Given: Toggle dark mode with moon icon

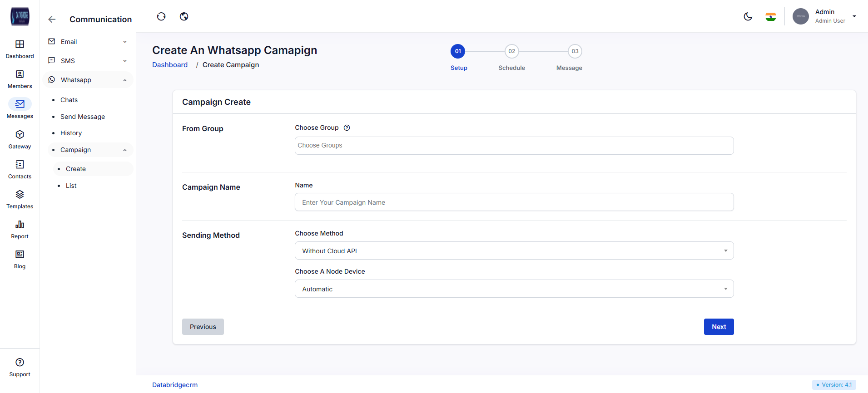Looking at the screenshot, I should [x=748, y=17].
